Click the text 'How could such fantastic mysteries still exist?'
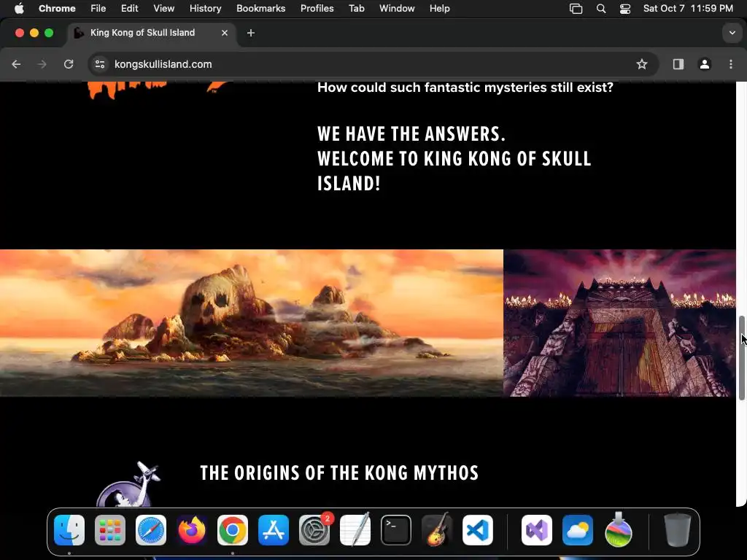The height and width of the screenshot is (560, 747). [465, 87]
